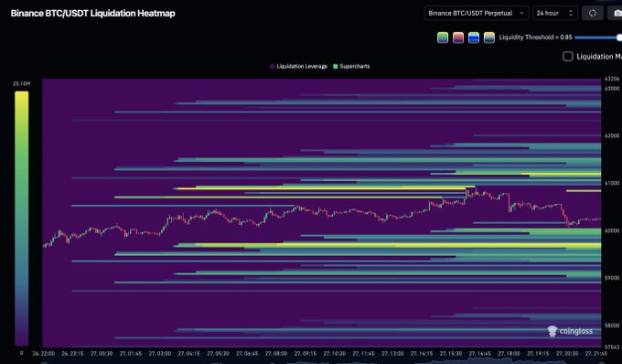This screenshot has height=364, width=622.
Task: Toggle the Supercharts legend series
Action: [x=351, y=66]
